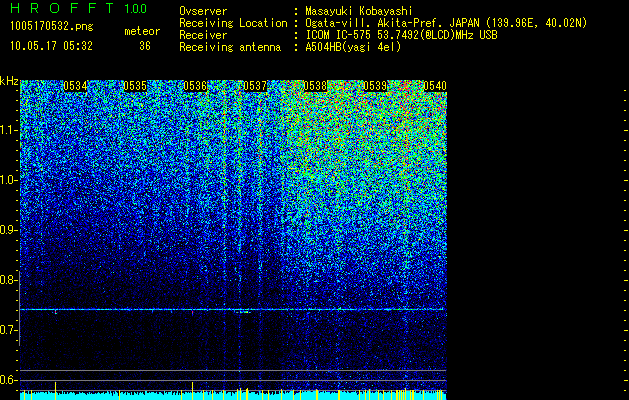Select the Ovserver label
This screenshot has width=629, height=400.
pyautogui.click(x=203, y=11)
